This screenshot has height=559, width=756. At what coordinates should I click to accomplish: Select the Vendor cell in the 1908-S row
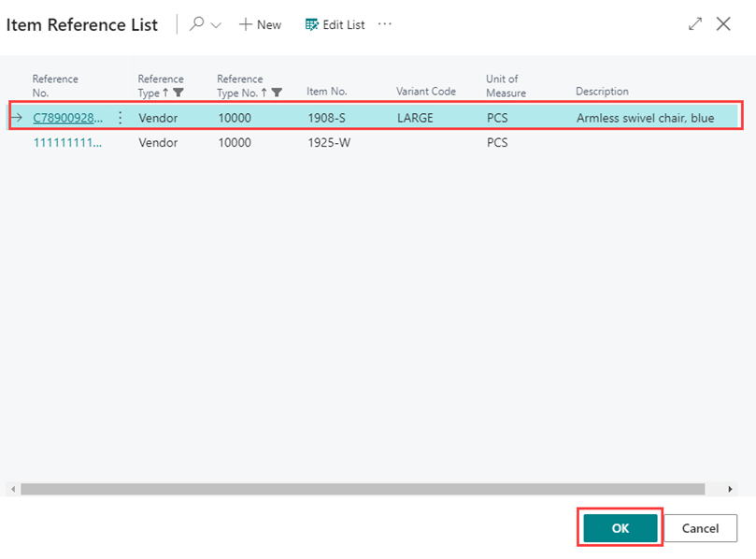click(158, 118)
